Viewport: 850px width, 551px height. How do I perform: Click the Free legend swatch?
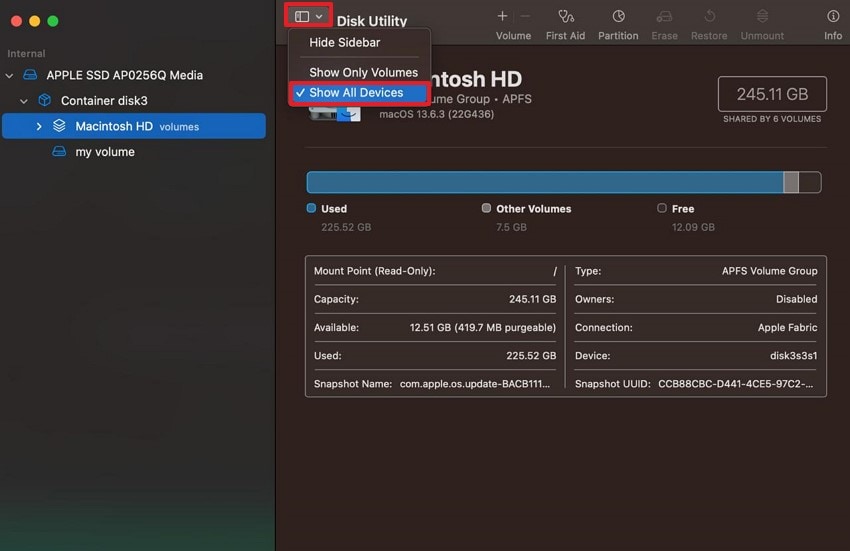point(661,208)
